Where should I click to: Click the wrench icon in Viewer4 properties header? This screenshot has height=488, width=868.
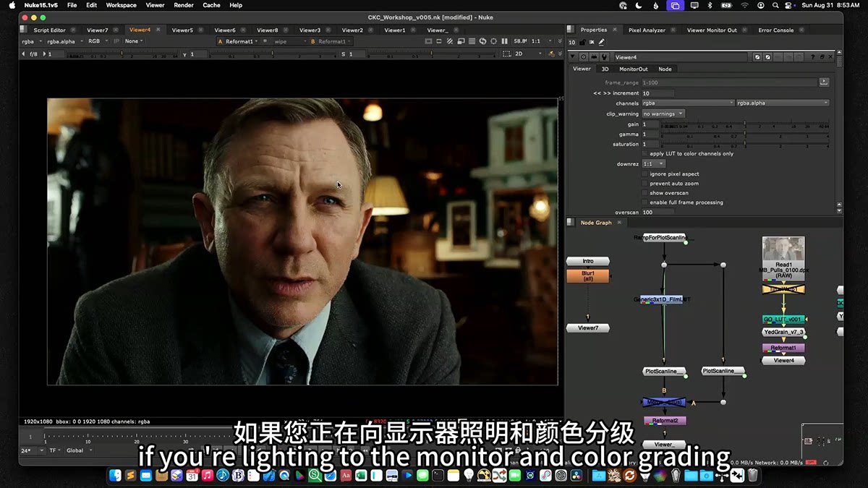click(x=604, y=56)
